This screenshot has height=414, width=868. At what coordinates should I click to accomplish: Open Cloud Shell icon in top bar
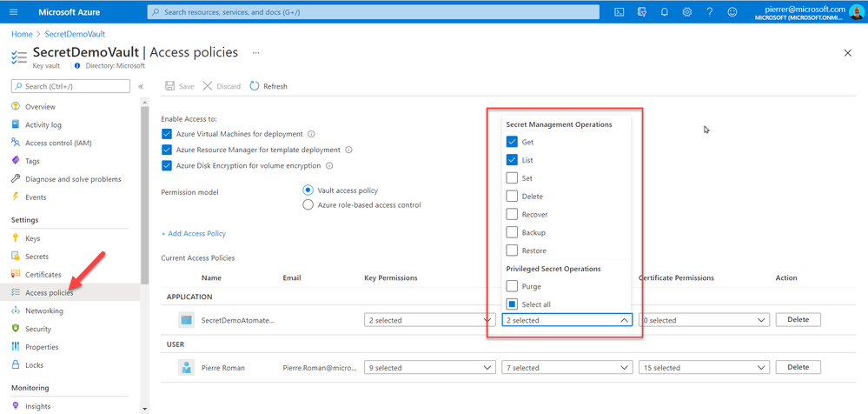click(620, 11)
